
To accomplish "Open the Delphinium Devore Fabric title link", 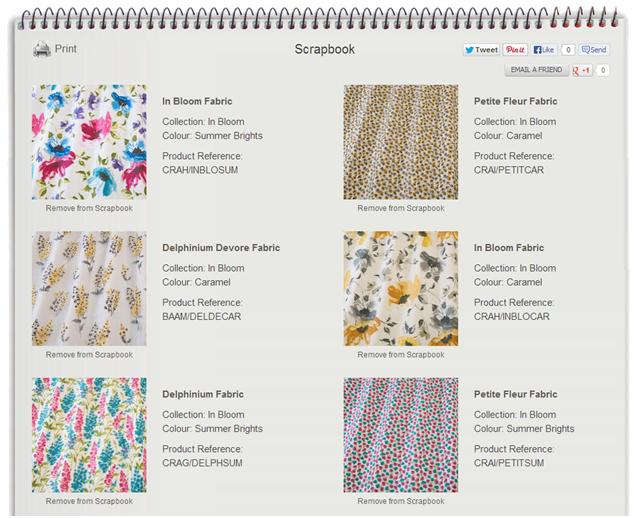I will tap(221, 248).
